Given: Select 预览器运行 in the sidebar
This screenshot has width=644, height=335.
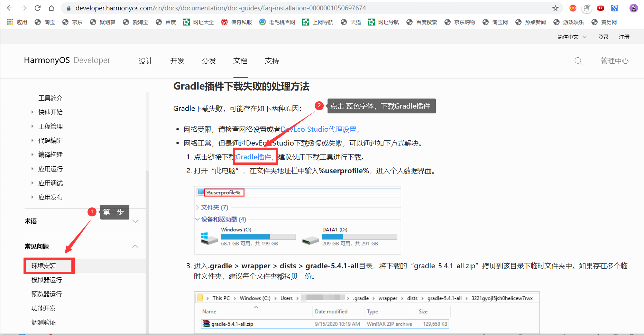Looking at the screenshot, I should click(47, 294).
